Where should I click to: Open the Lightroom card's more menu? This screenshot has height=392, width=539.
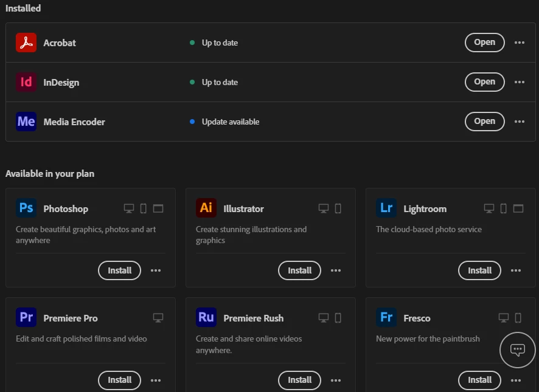[x=516, y=270]
